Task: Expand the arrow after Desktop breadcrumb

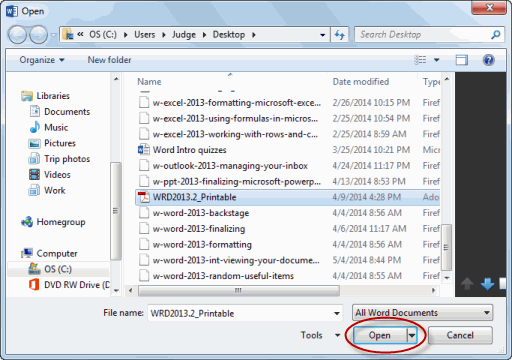Action: [x=254, y=35]
